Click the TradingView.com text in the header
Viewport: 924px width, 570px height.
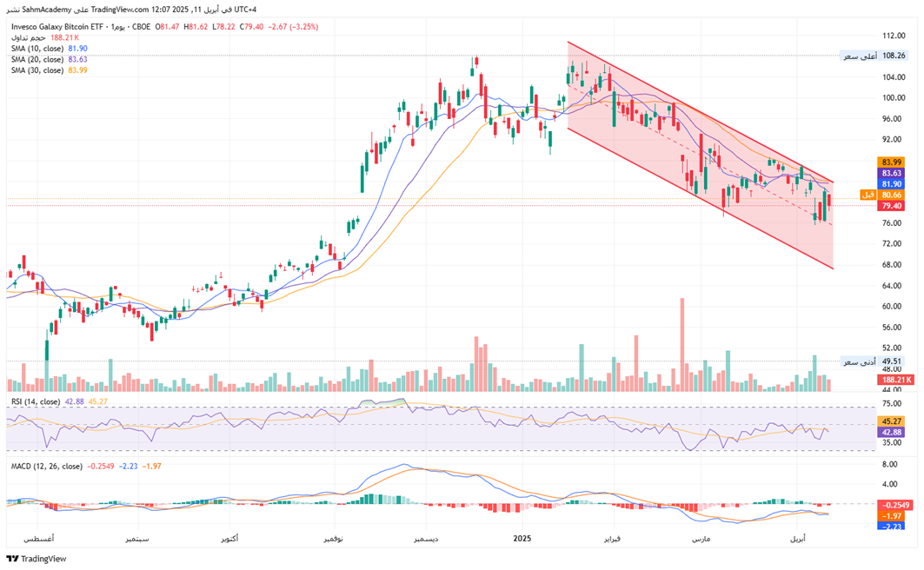(x=120, y=10)
